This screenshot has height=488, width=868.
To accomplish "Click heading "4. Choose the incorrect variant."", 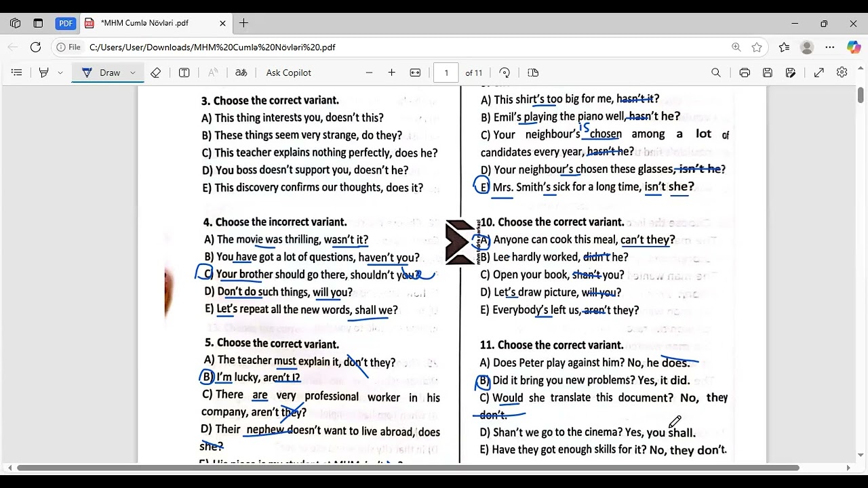I will pyautogui.click(x=275, y=222).
